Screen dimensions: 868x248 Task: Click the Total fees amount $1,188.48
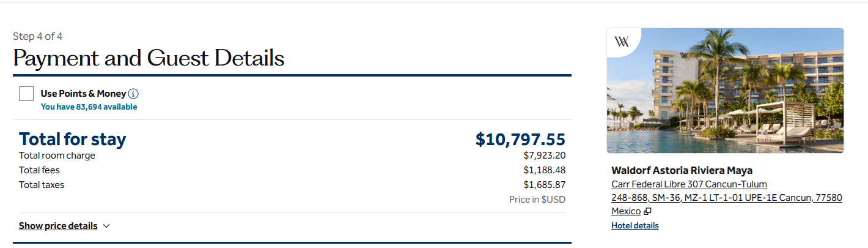coord(544,170)
